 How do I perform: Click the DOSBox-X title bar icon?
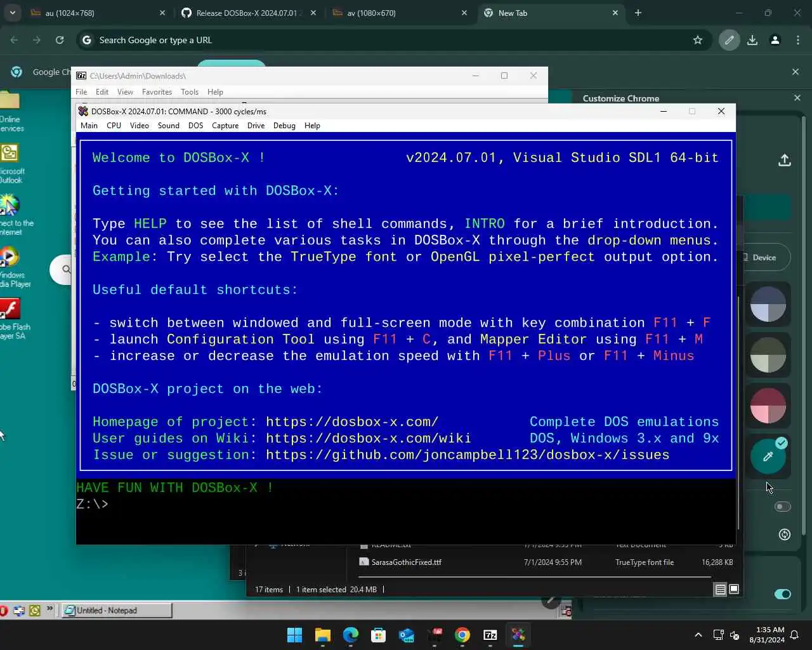[x=83, y=111]
